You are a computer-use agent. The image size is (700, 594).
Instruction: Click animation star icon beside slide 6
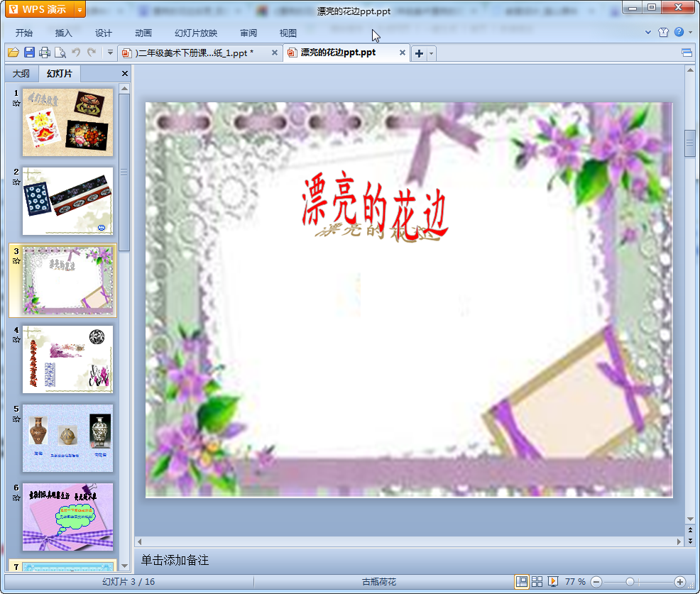[x=16, y=498]
